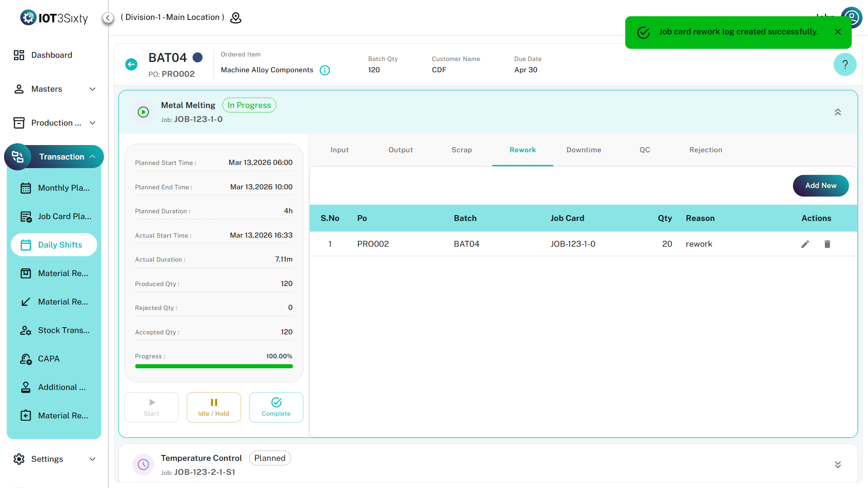Viewport: 868px width, 488px height.
Task: Dismiss the success notification
Action: pyautogui.click(x=838, y=32)
